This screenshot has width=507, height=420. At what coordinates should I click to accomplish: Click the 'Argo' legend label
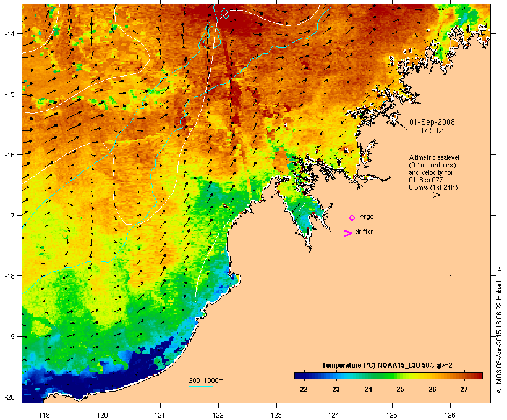[x=367, y=216]
